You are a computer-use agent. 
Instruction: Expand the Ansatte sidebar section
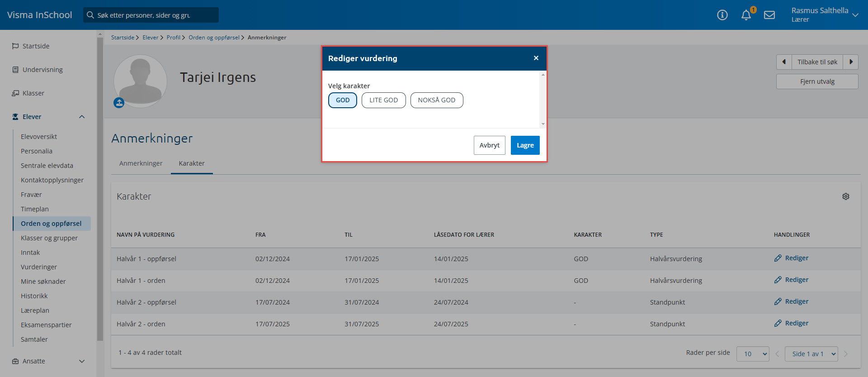(x=82, y=361)
